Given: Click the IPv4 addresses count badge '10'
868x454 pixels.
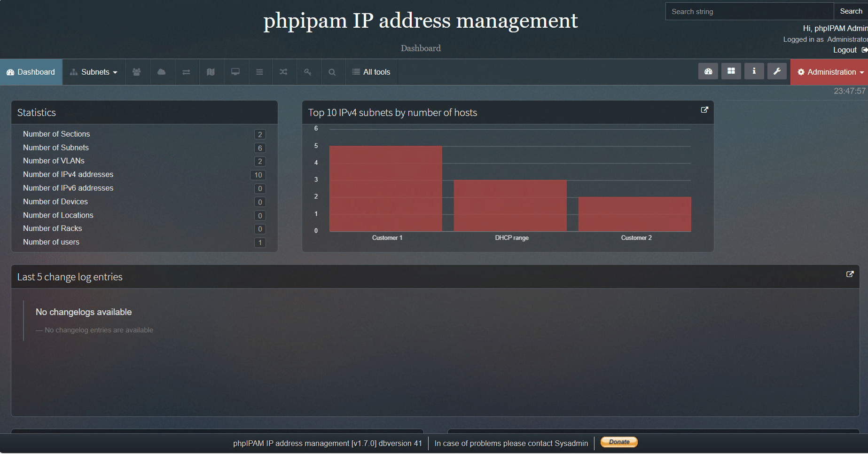Looking at the screenshot, I should [x=258, y=175].
